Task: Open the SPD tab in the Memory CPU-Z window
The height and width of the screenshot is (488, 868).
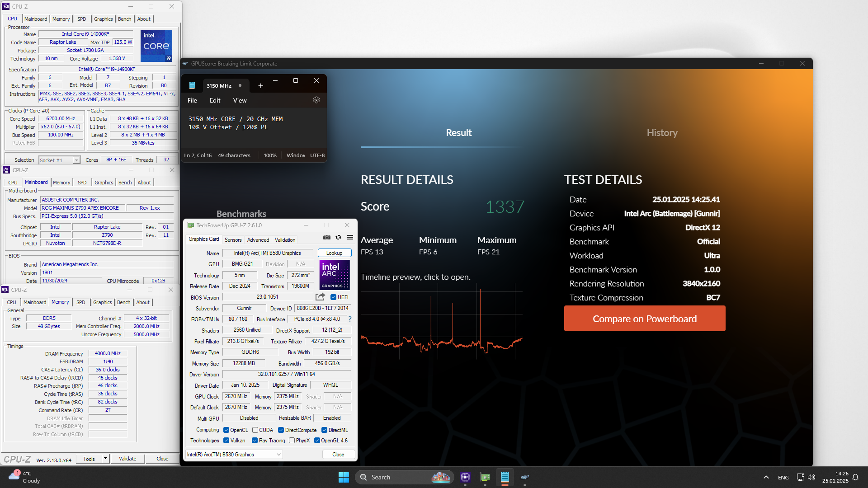Action: [x=80, y=302]
